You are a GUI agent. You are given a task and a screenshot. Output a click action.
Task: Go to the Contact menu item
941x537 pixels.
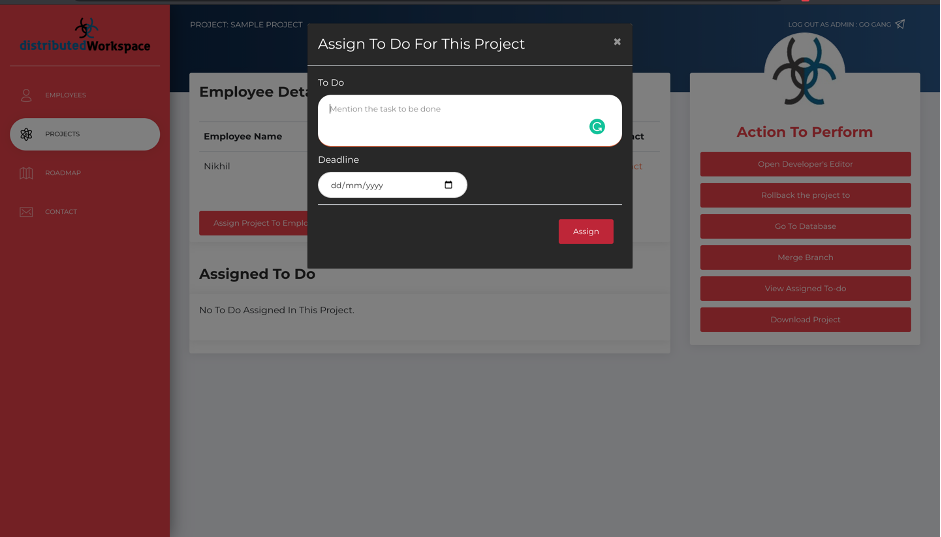click(61, 212)
